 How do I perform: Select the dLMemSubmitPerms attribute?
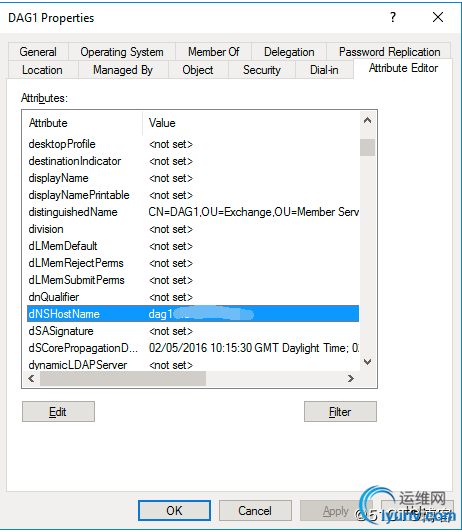pyautogui.click(x=193, y=280)
